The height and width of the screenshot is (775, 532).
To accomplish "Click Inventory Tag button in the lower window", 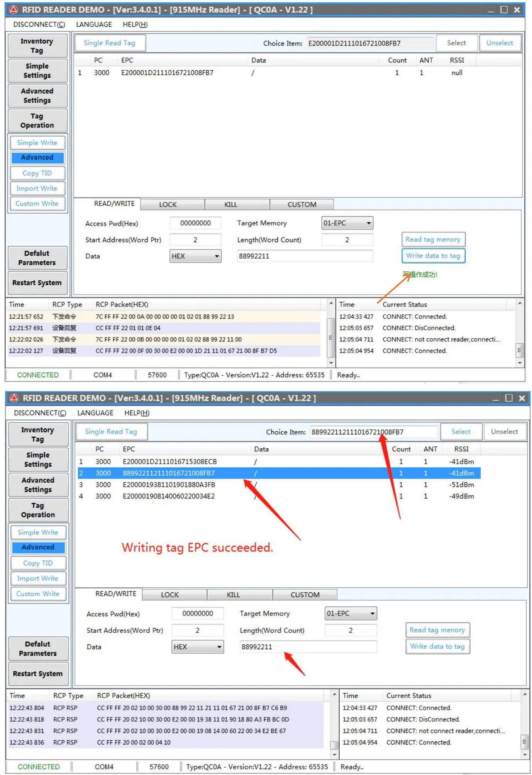I will [x=38, y=434].
